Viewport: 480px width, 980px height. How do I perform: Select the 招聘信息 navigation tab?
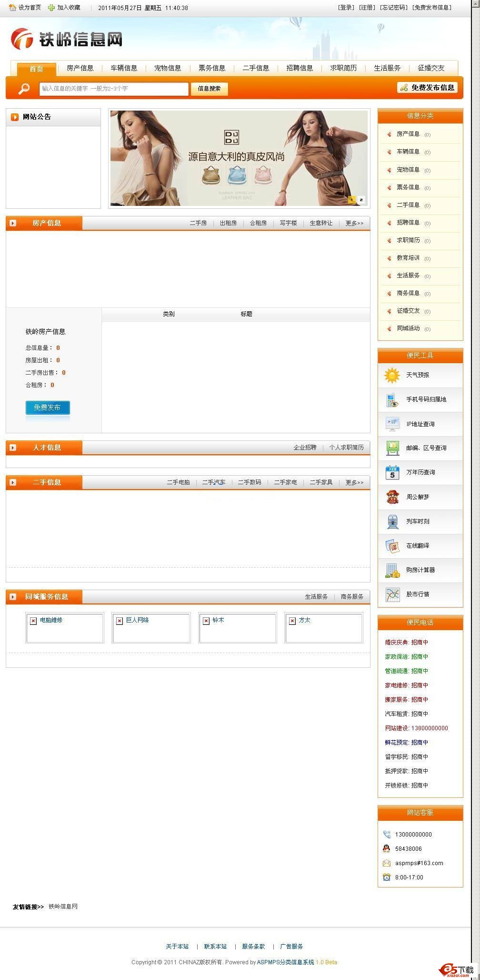click(x=300, y=68)
